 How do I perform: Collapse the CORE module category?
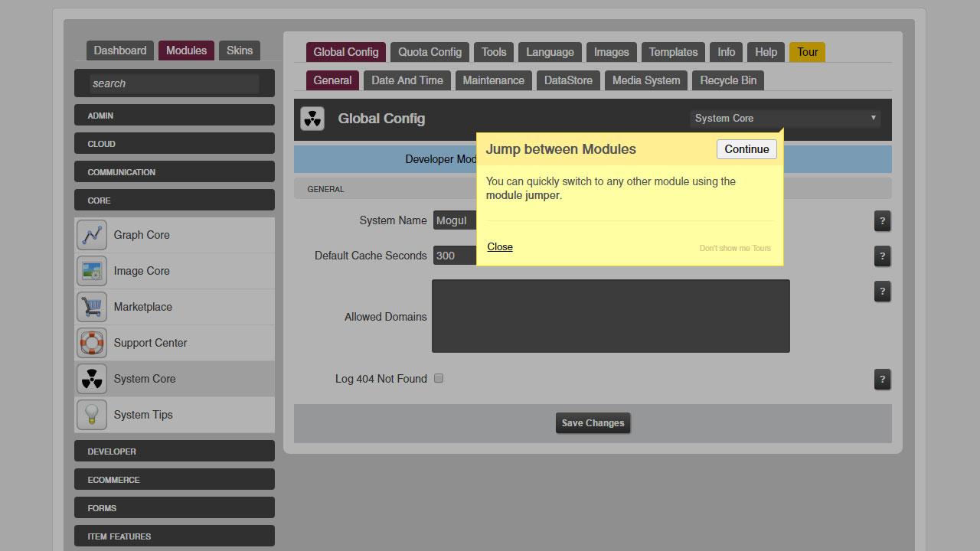174,201
